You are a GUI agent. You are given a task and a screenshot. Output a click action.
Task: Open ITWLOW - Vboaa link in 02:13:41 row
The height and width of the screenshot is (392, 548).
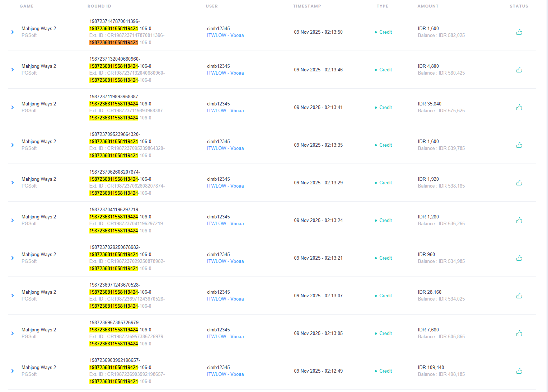225,110
